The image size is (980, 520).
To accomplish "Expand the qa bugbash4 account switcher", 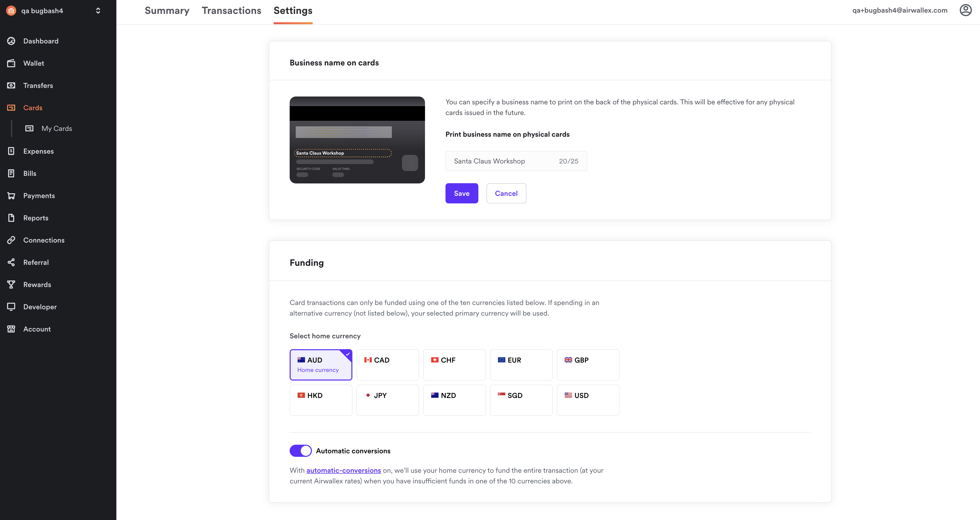I will 98,11.
